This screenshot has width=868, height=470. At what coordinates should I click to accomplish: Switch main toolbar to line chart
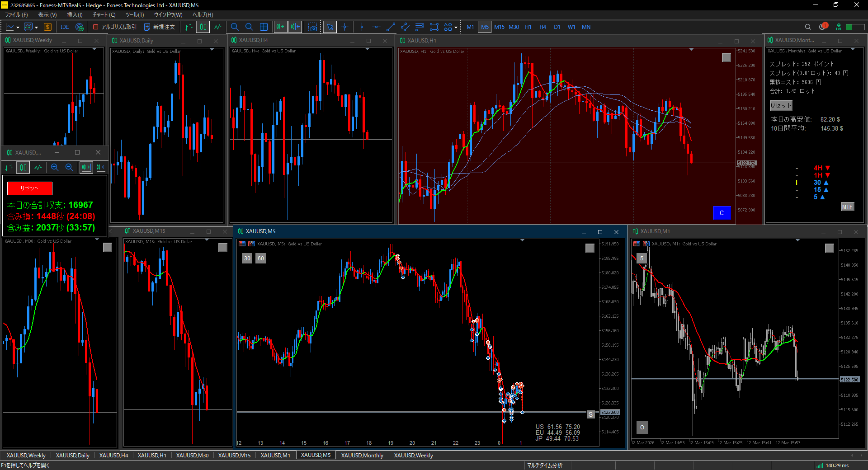point(218,27)
